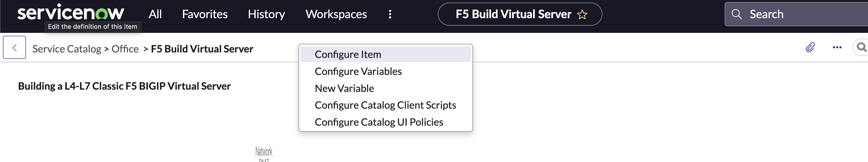Click the header vertical ellipsis menu
Screen dimensions: 868x162
pos(390,14)
